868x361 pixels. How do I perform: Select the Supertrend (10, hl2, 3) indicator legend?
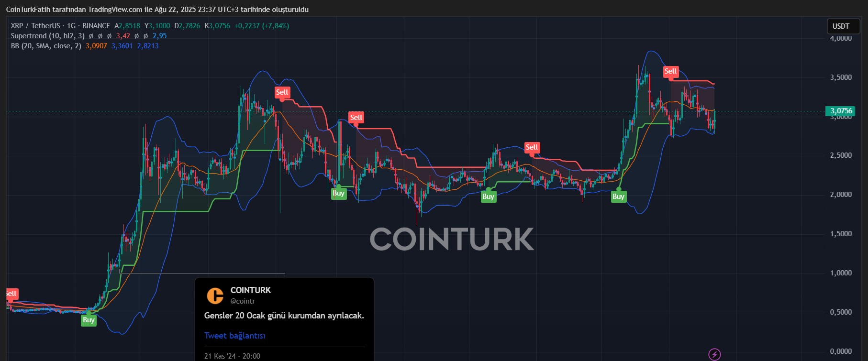47,36
